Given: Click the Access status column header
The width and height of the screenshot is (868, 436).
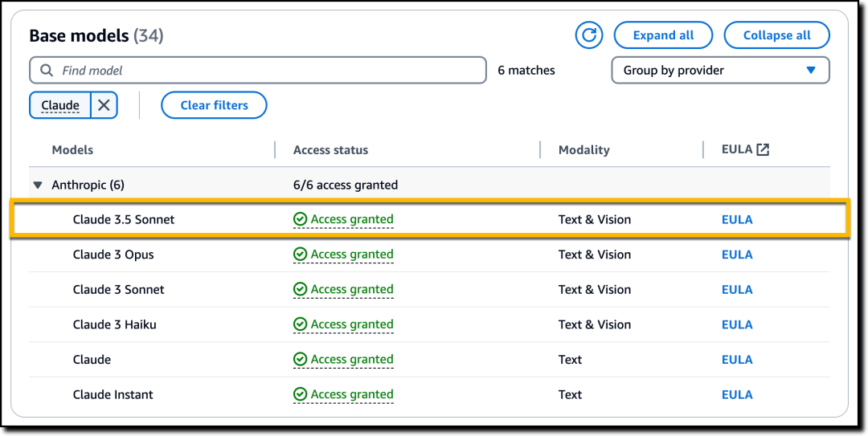Looking at the screenshot, I should (330, 150).
